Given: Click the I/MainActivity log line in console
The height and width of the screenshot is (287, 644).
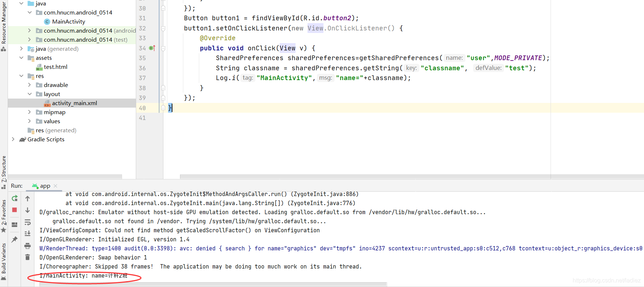Looking at the screenshot, I should (84, 276).
